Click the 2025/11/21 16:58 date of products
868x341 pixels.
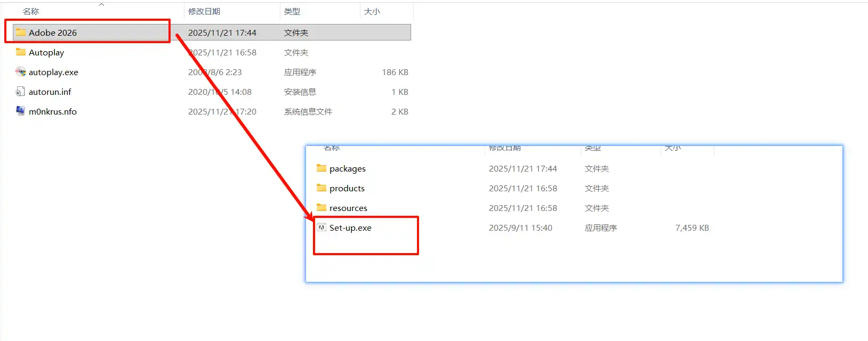523,188
